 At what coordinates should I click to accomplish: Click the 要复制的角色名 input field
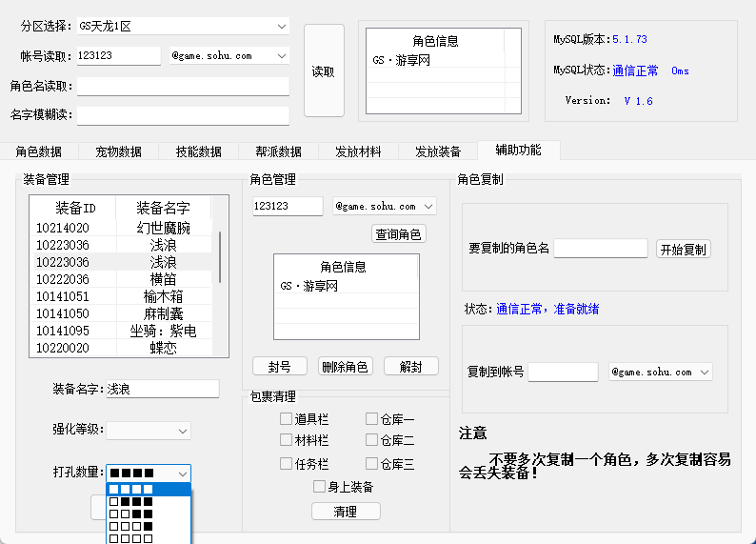pyautogui.click(x=601, y=249)
